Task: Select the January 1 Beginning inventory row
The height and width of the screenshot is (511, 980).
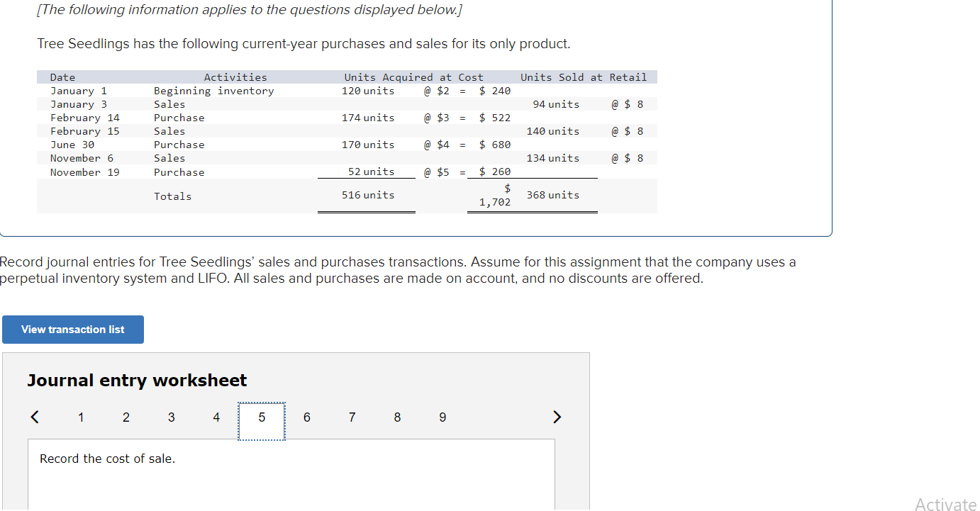Action: 213,91
